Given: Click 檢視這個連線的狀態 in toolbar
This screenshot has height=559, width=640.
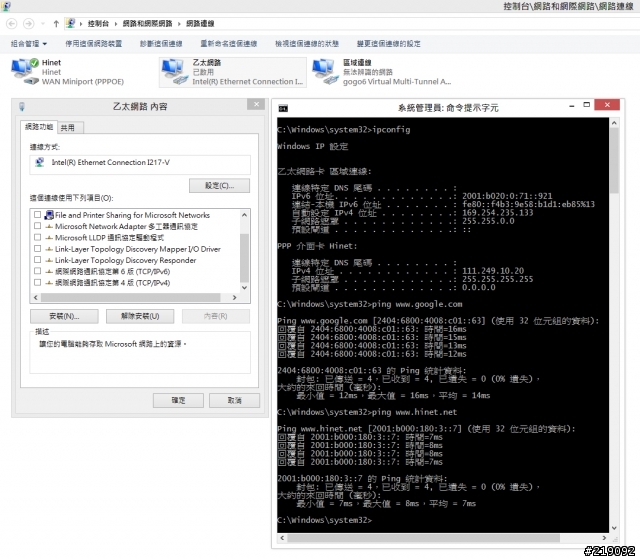Looking at the screenshot, I should click(x=307, y=44).
